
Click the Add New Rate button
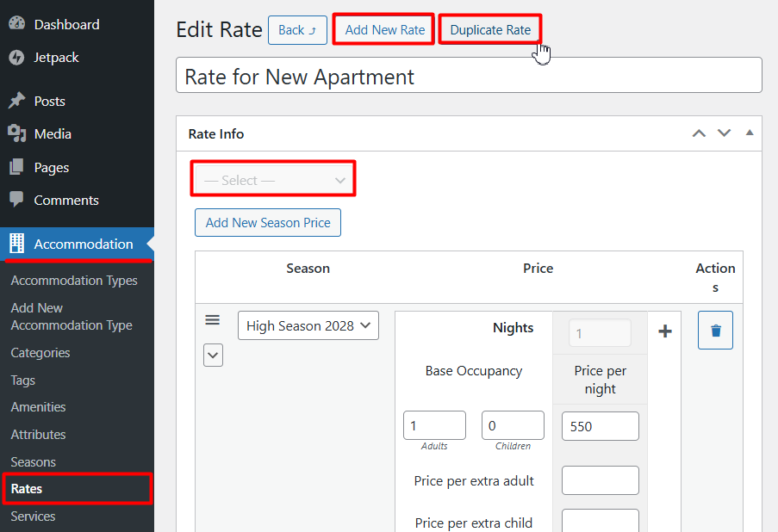tap(384, 30)
